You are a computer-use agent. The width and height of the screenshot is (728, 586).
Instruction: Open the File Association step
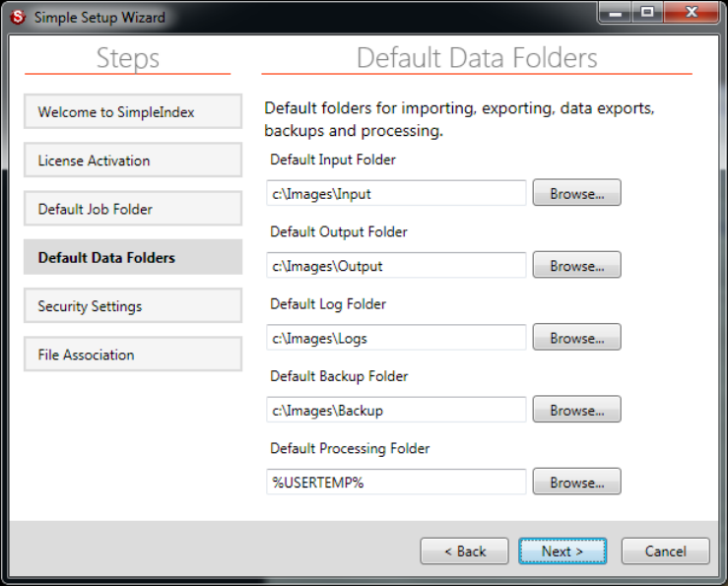132,355
